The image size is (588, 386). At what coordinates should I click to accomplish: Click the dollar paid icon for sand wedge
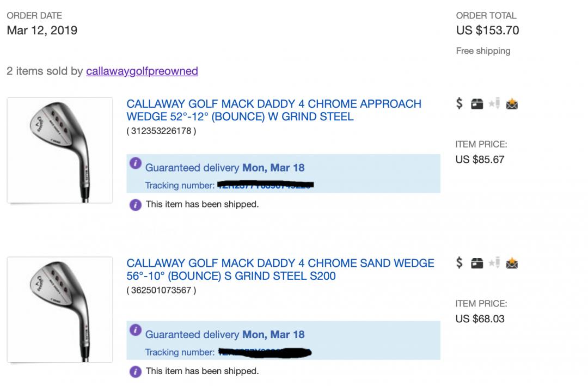[460, 264]
